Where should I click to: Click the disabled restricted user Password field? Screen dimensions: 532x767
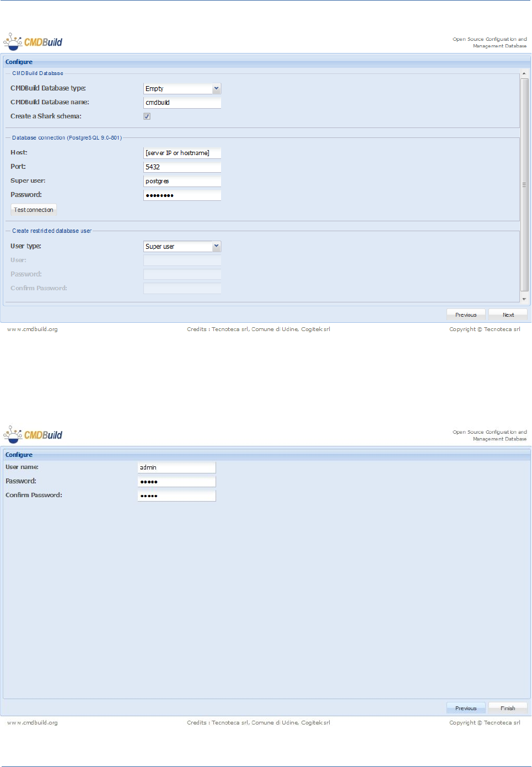pos(182,274)
